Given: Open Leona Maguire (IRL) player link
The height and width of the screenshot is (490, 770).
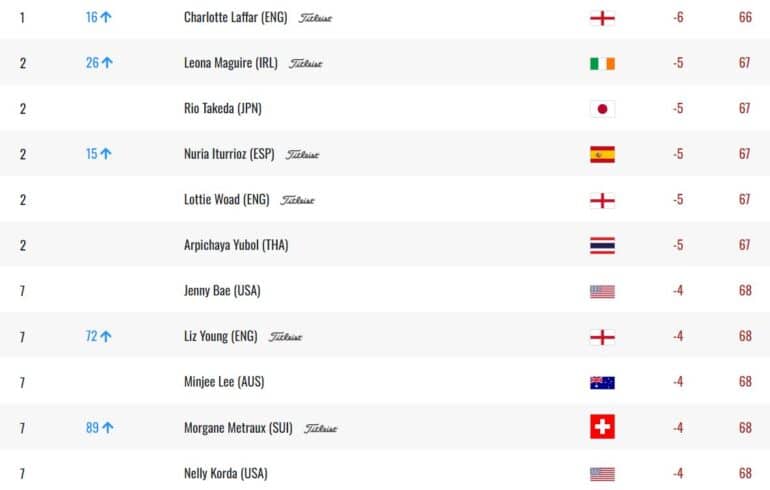Looking at the screenshot, I should coord(231,63).
